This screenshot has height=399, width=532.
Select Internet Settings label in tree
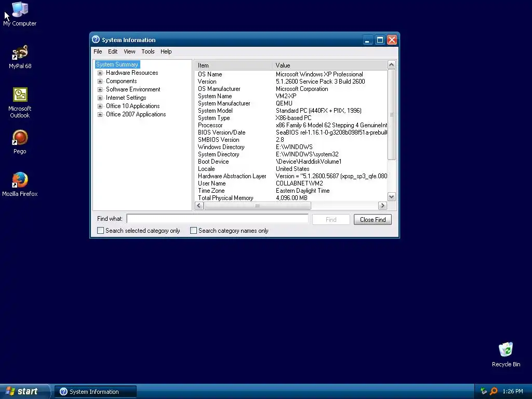pyautogui.click(x=126, y=98)
